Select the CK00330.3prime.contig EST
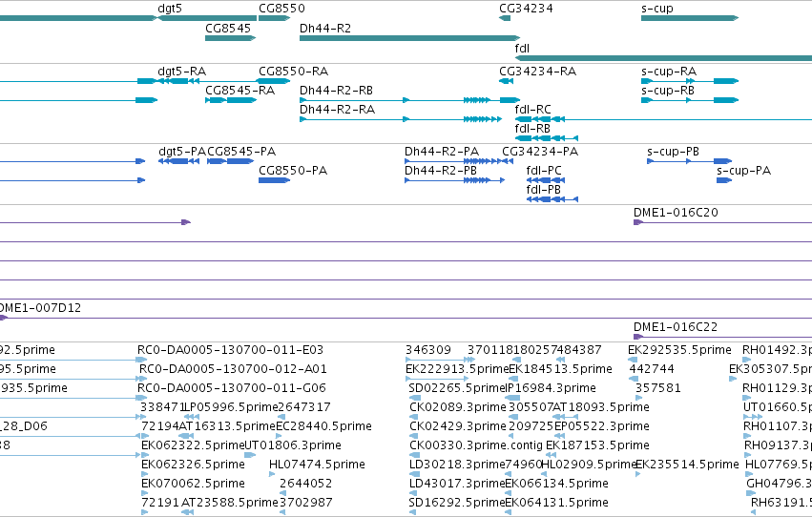 [x=415, y=455]
